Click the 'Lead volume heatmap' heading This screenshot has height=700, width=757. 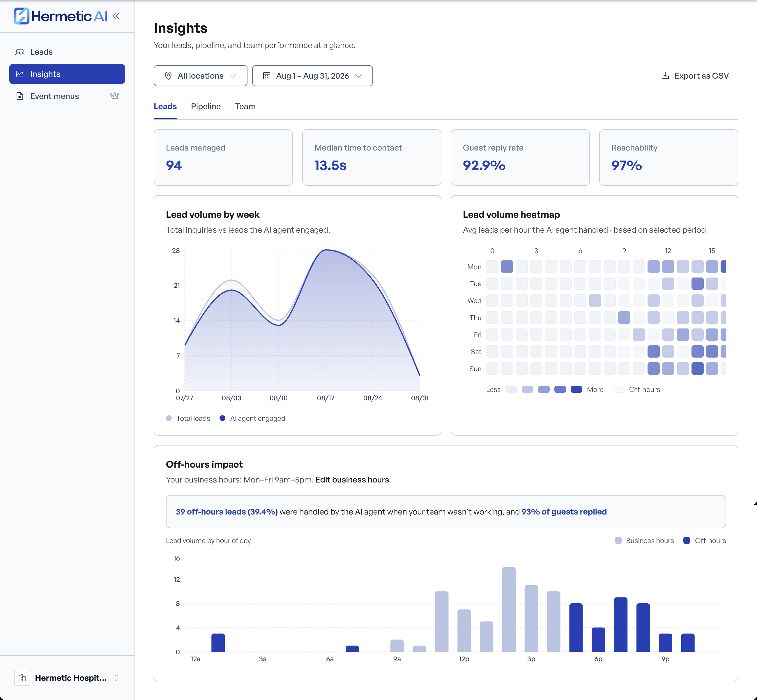(x=511, y=214)
